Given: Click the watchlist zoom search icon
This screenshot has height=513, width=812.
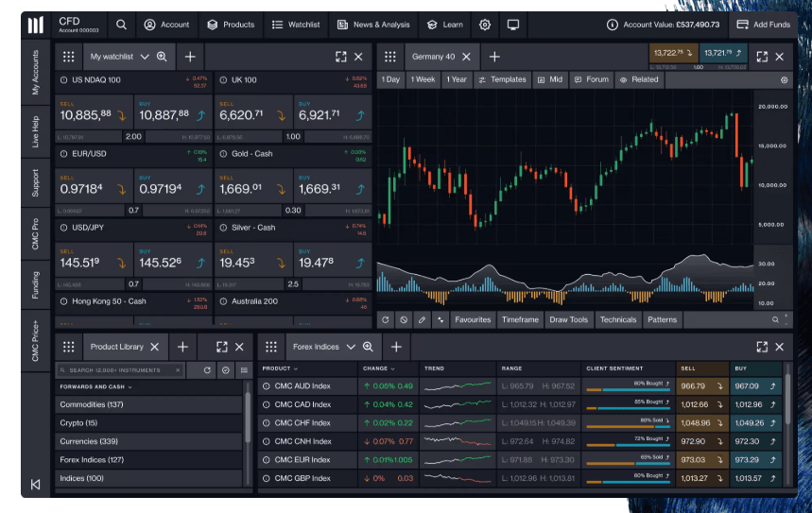Looking at the screenshot, I should point(162,57).
